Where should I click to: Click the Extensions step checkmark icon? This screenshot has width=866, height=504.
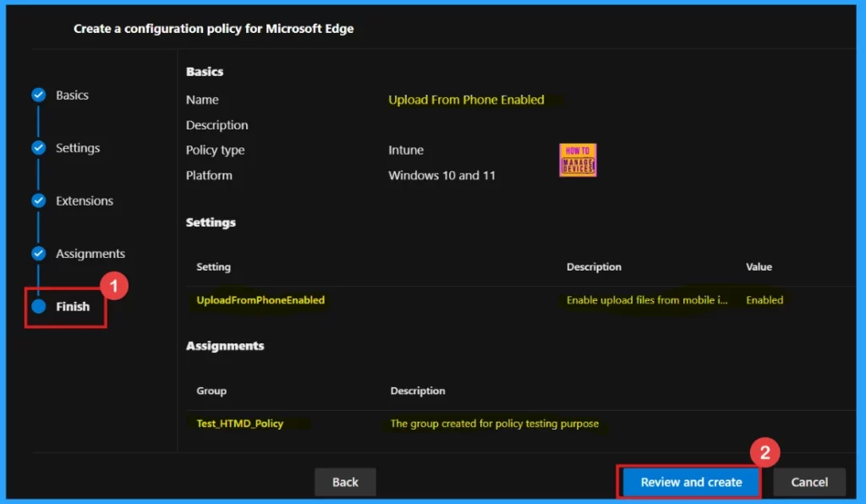coord(39,200)
